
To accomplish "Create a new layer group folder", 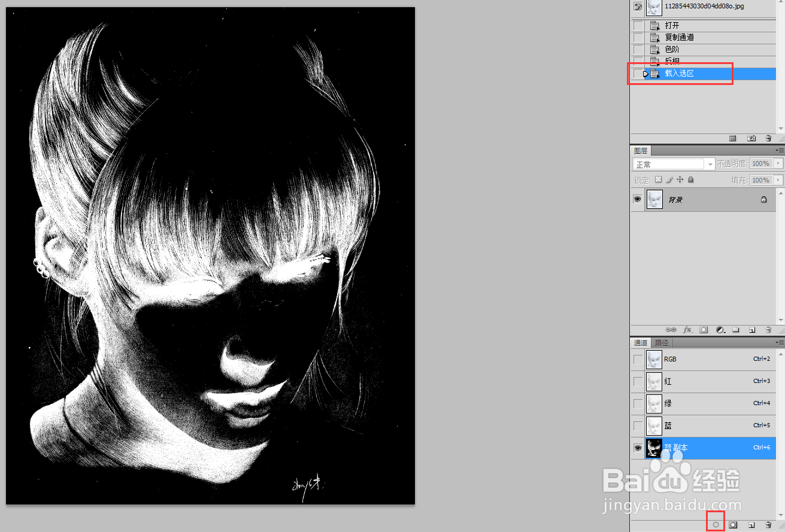I will pos(736,330).
